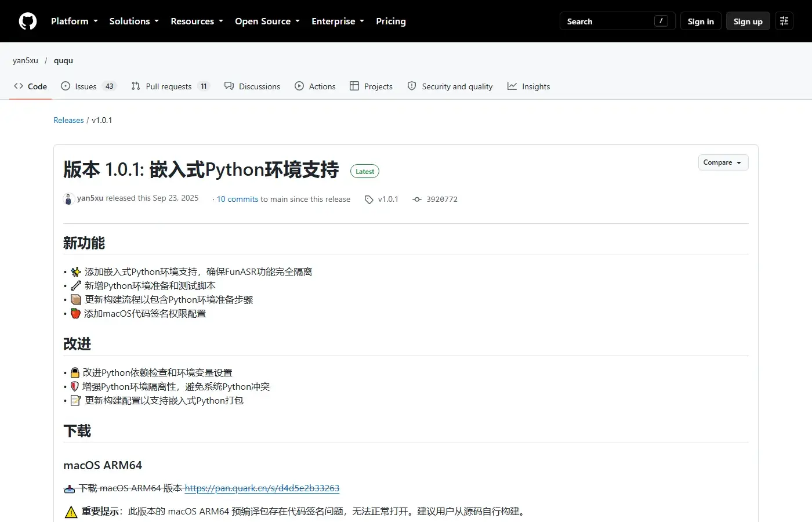
Task: Click the macOS ARM64 heading
Action: click(103, 465)
